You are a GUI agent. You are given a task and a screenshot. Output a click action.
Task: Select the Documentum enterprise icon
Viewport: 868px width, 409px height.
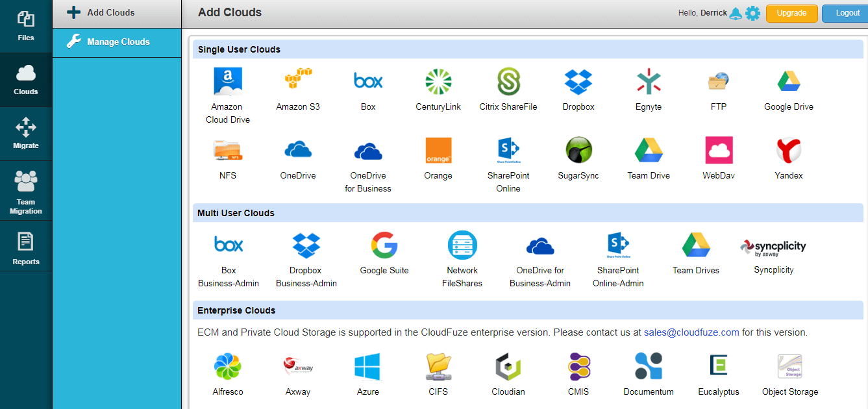click(x=649, y=367)
